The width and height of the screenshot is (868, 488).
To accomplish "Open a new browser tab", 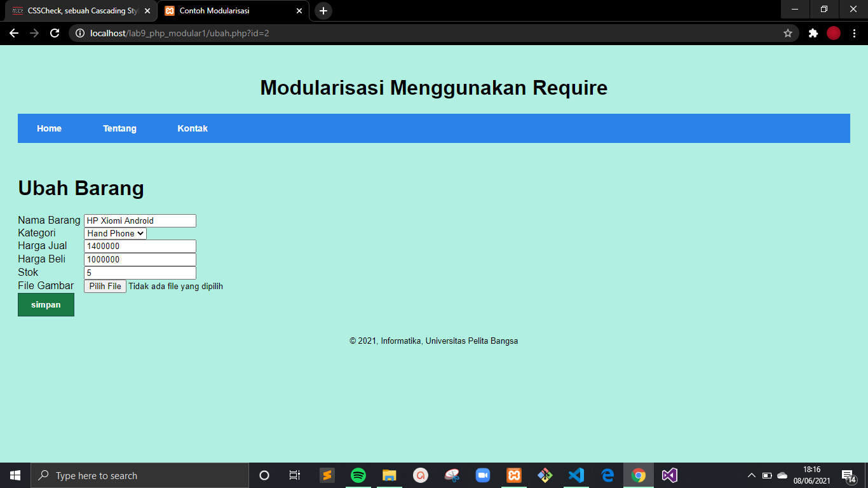I will point(323,11).
